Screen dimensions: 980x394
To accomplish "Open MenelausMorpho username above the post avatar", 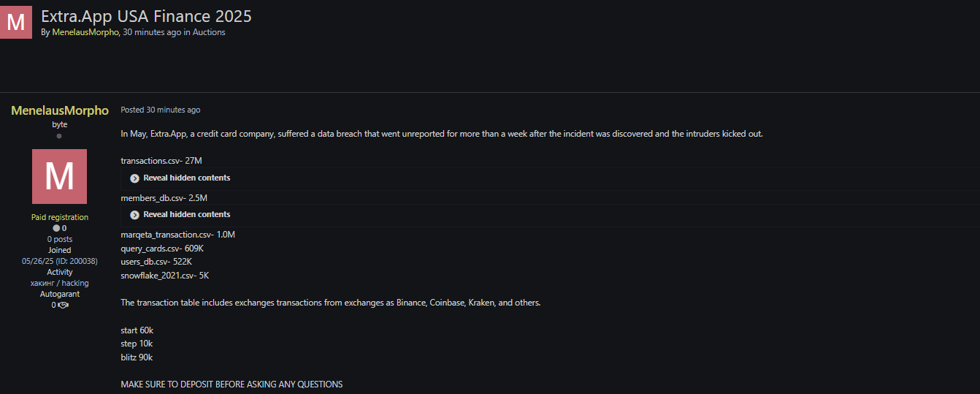I will tap(60, 110).
